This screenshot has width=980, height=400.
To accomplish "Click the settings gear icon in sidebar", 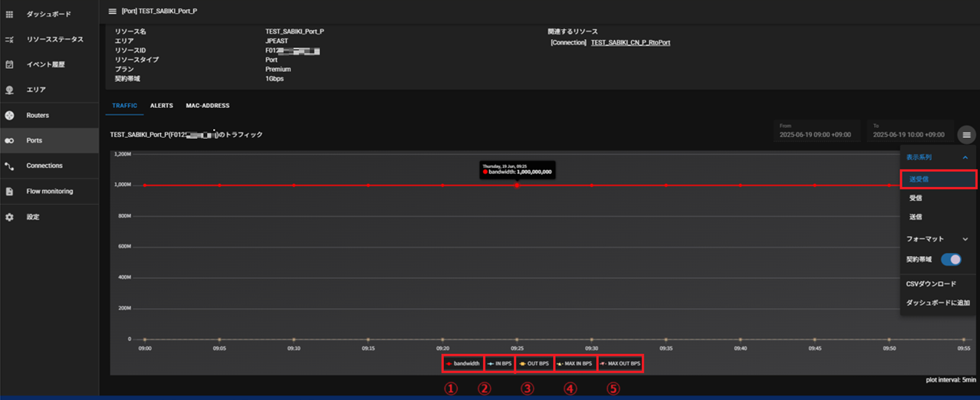I will (9, 218).
